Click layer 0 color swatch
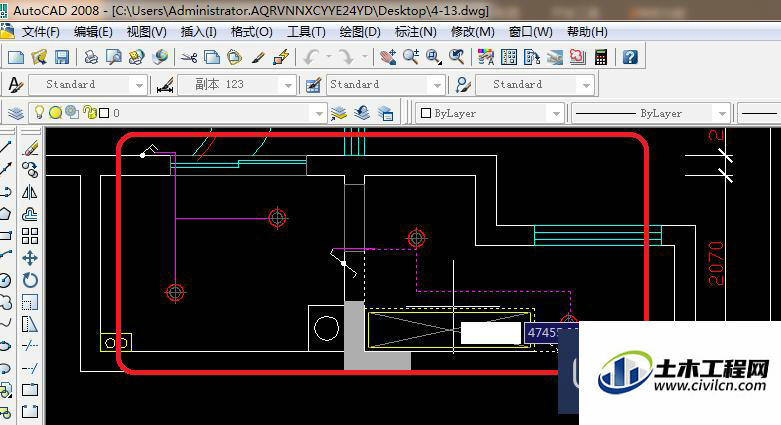 point(104,113)
